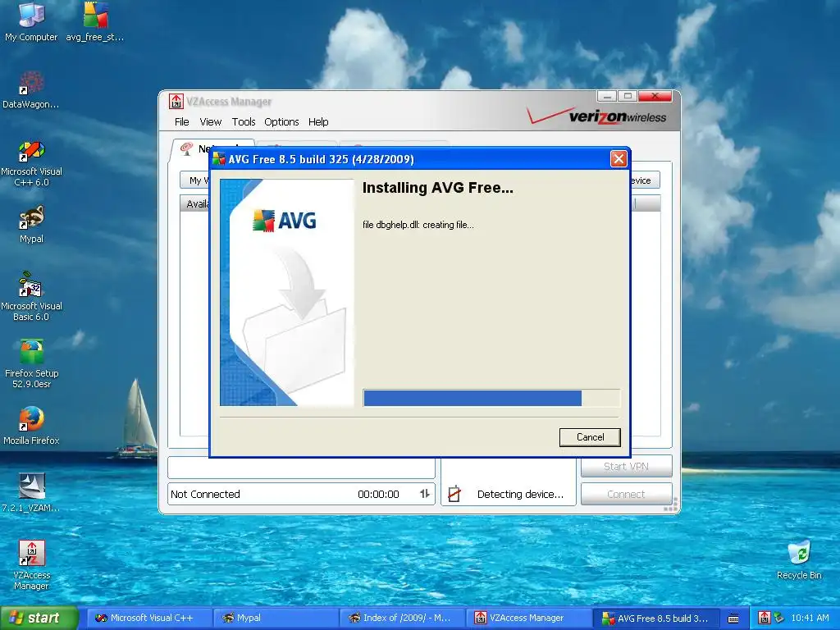The image size is (840, 630).
Task: Open Help menu in VZAccess Manager
Action: (318, 121)
